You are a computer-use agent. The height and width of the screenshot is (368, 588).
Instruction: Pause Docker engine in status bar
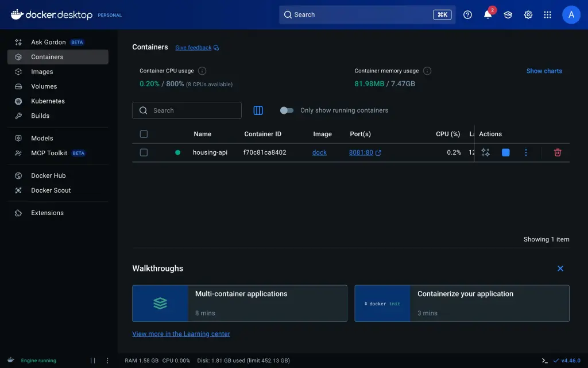tap(92, 361)
